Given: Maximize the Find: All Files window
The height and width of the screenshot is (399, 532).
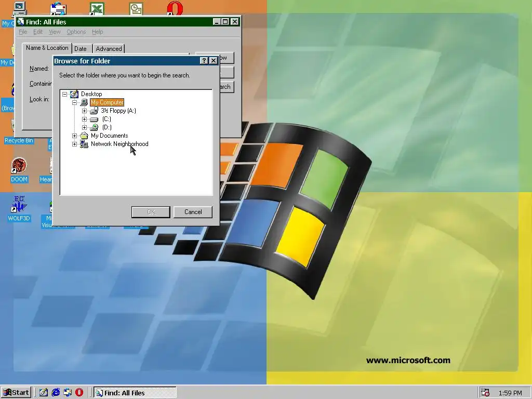Looking at the screenshot, I should 225,22.
